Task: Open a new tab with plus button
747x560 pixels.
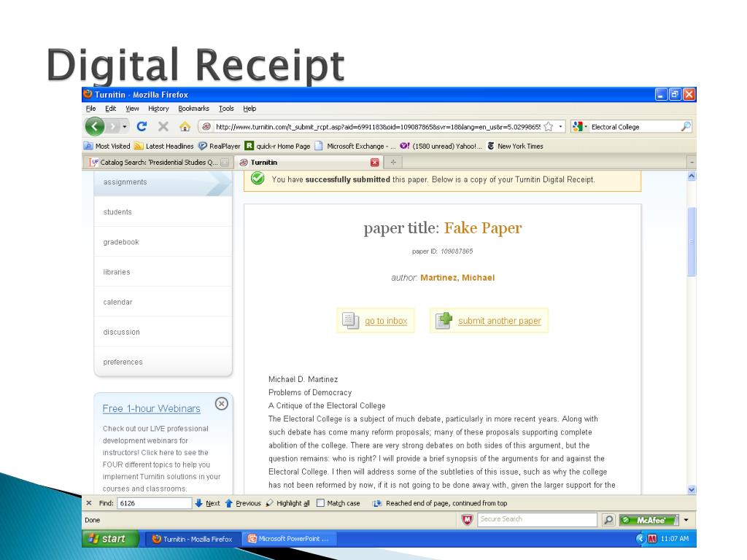Action: [x=393, y=163]
